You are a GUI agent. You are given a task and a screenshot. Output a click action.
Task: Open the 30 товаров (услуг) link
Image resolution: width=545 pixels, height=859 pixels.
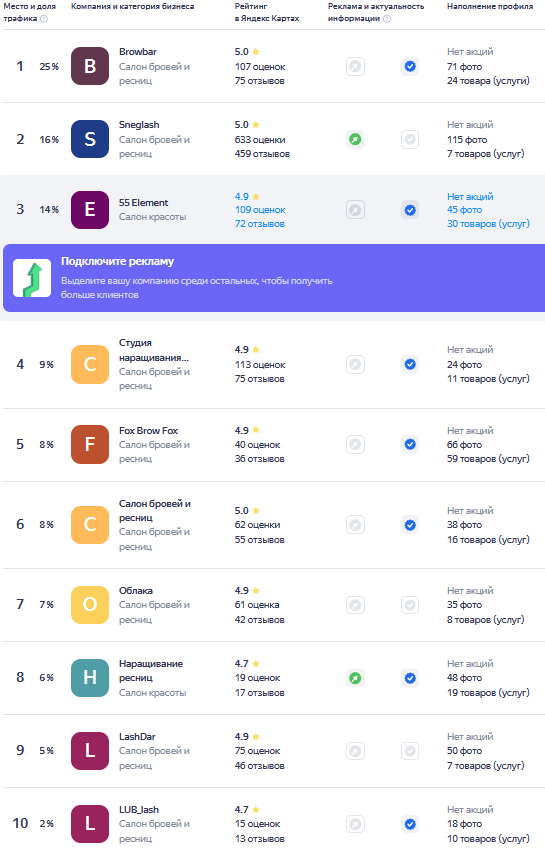click(x=488, y=224)
